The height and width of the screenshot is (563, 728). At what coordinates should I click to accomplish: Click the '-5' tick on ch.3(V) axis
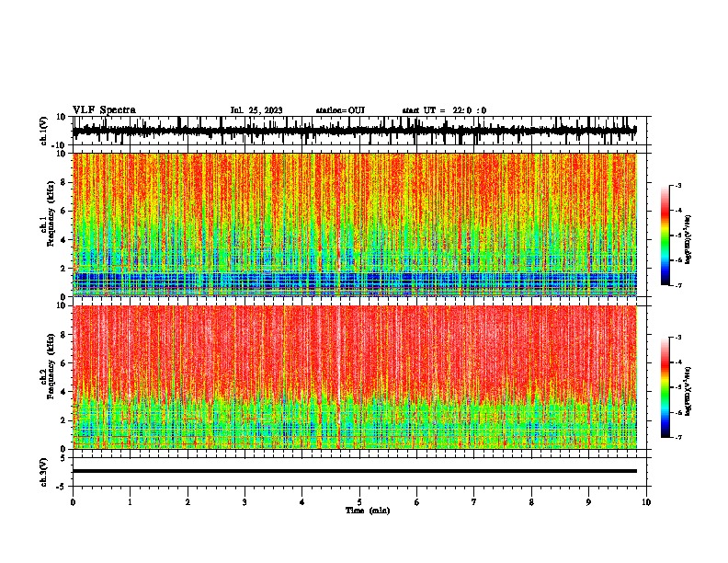point(62,486)
